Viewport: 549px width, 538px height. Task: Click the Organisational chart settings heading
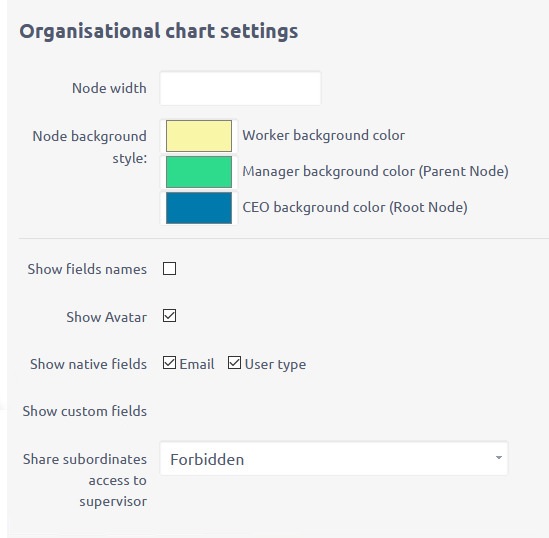159,32
